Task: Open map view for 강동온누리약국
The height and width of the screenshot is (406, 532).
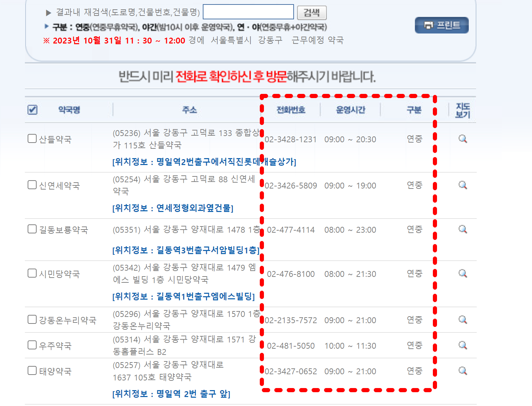Action: (x=463, y=320)
